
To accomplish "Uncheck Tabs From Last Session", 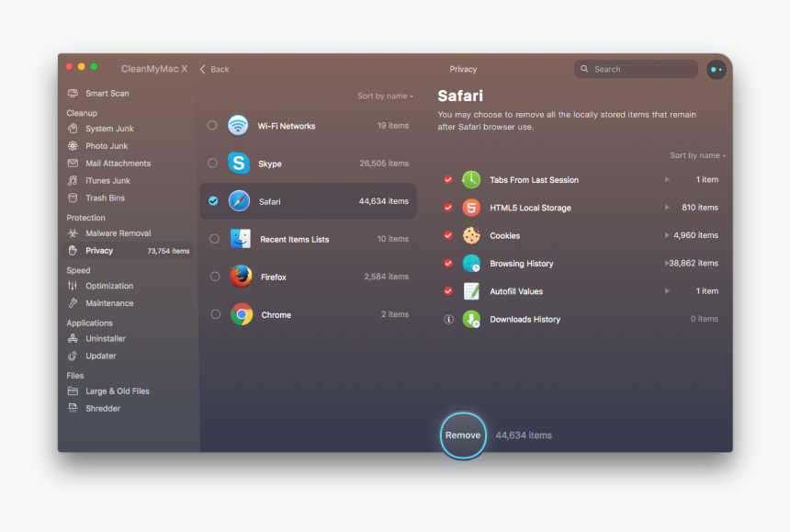I will coord(448,179).
